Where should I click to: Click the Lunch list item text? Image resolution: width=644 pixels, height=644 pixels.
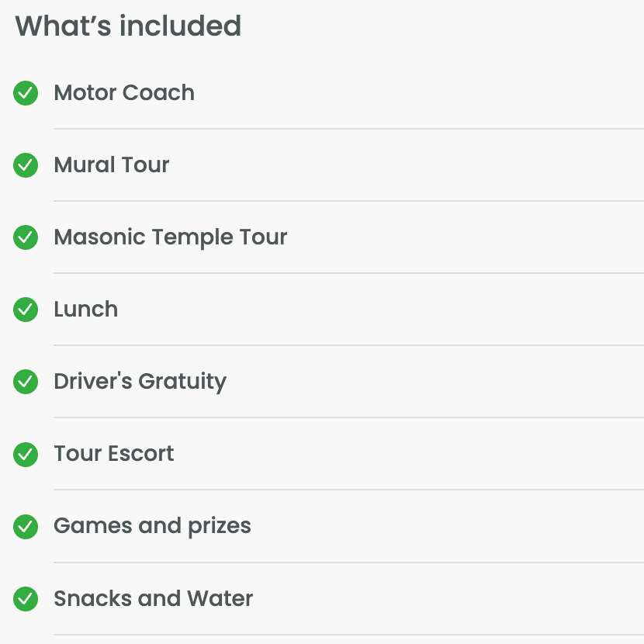pyautogui.click(x=85, y=309)
